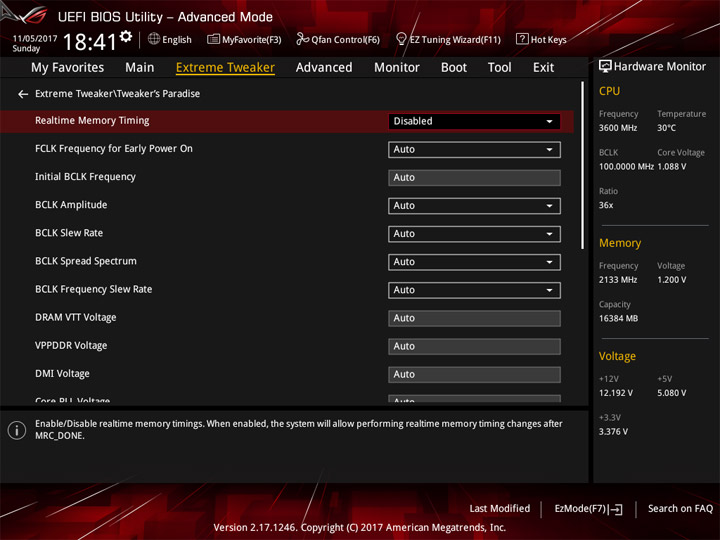This screenshot has width=720, height=540.
Task: Open the Advanced tab
Action: click(x=324, y=68)
